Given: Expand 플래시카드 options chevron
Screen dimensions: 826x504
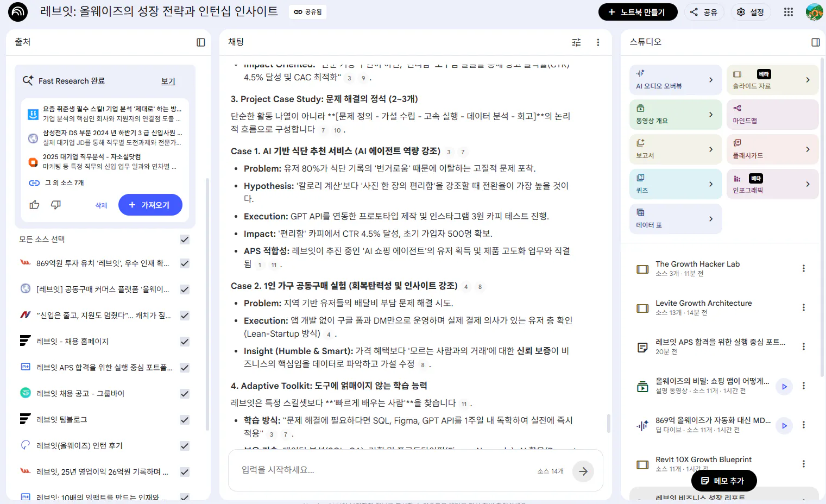Looking at the screenshot, I should pos(808,149).
